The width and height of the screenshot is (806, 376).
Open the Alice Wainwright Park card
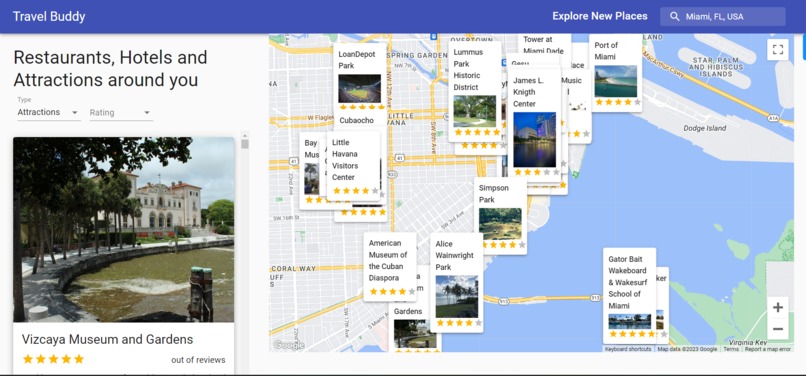(x=456, y=282)
